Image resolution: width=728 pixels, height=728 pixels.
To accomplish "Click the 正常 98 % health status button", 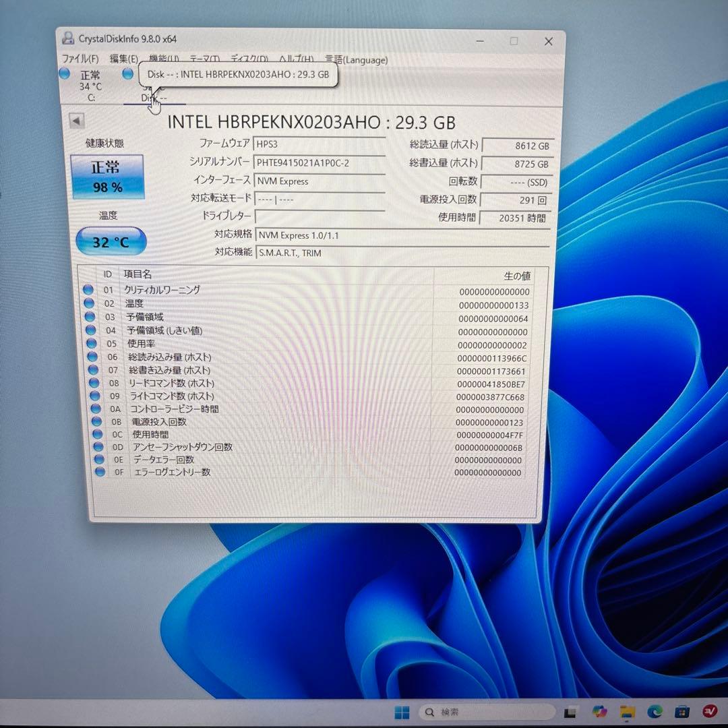I will tap(107, 177).
